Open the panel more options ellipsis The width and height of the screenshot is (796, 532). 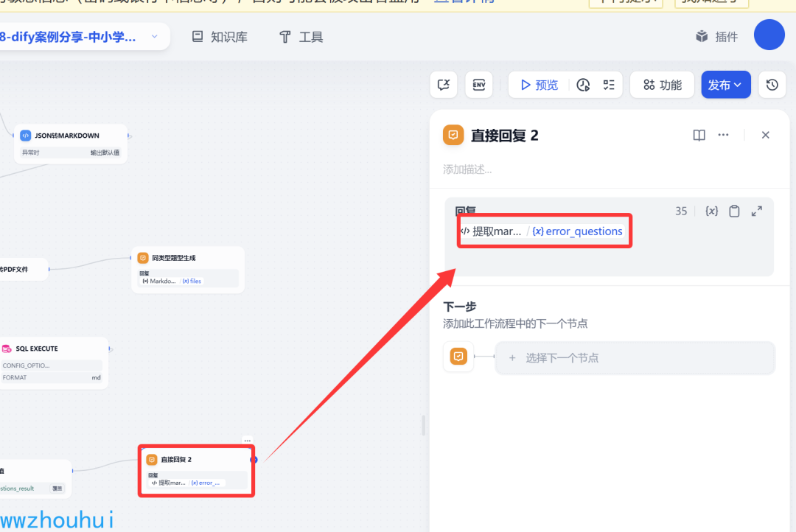tap(724, 135)
